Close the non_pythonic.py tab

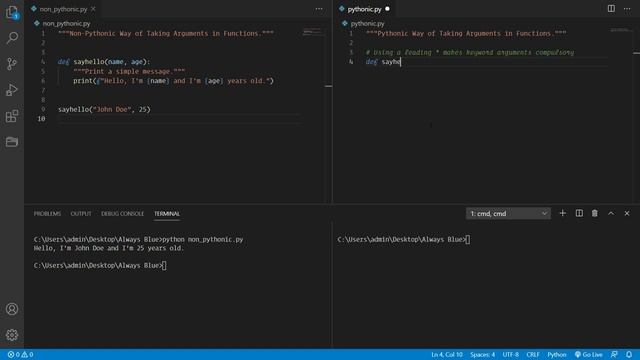[x=93, y=9]
